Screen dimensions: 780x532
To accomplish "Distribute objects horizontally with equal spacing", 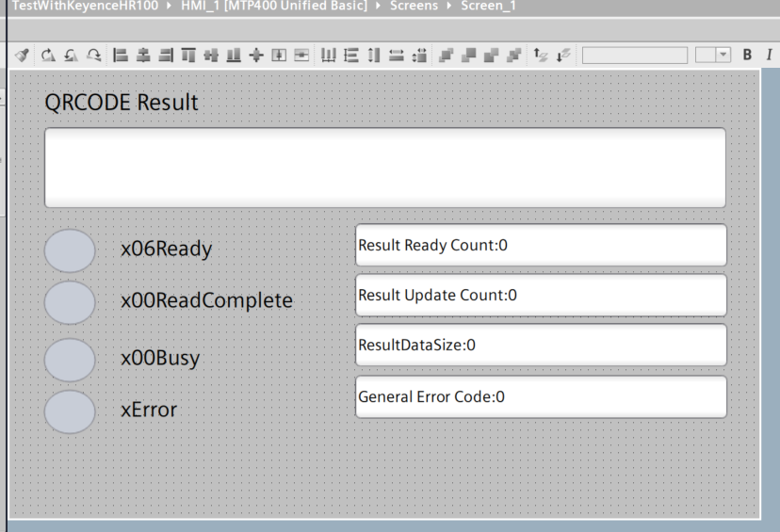I will coord(329,55).
